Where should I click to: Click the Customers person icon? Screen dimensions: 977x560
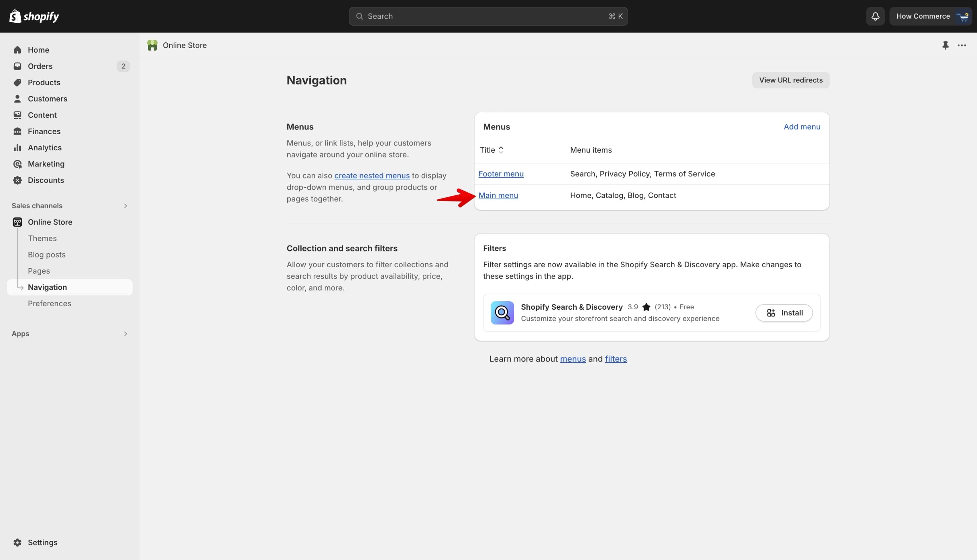point(17,99)
